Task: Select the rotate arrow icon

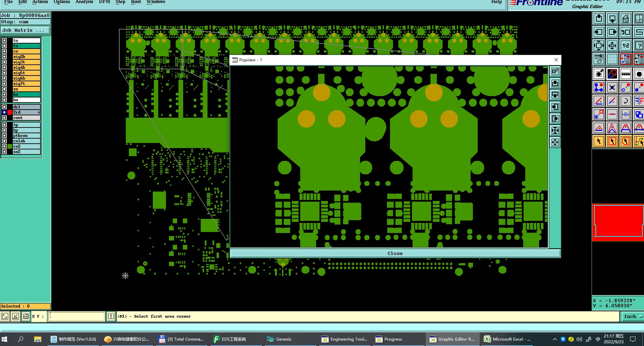Action: (626, 101)
